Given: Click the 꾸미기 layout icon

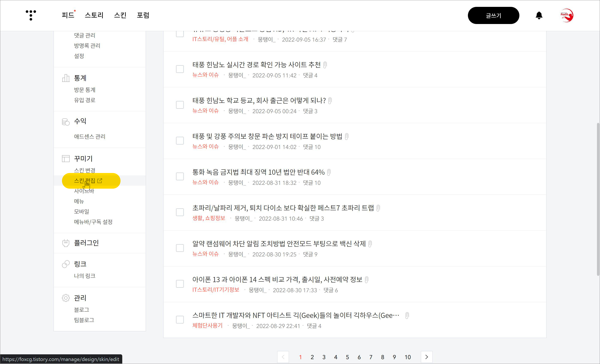Looking at the screenshot, I should coord(66,159).
